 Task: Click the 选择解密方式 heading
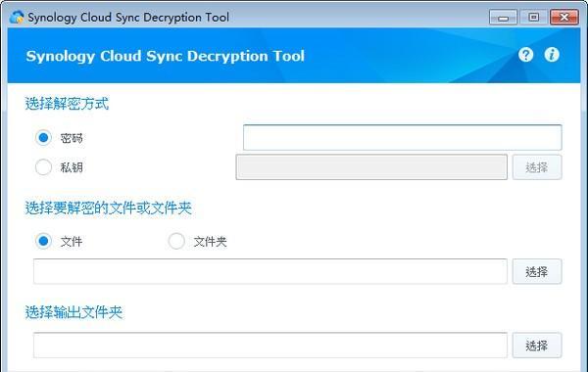click(x=67, y=104)
